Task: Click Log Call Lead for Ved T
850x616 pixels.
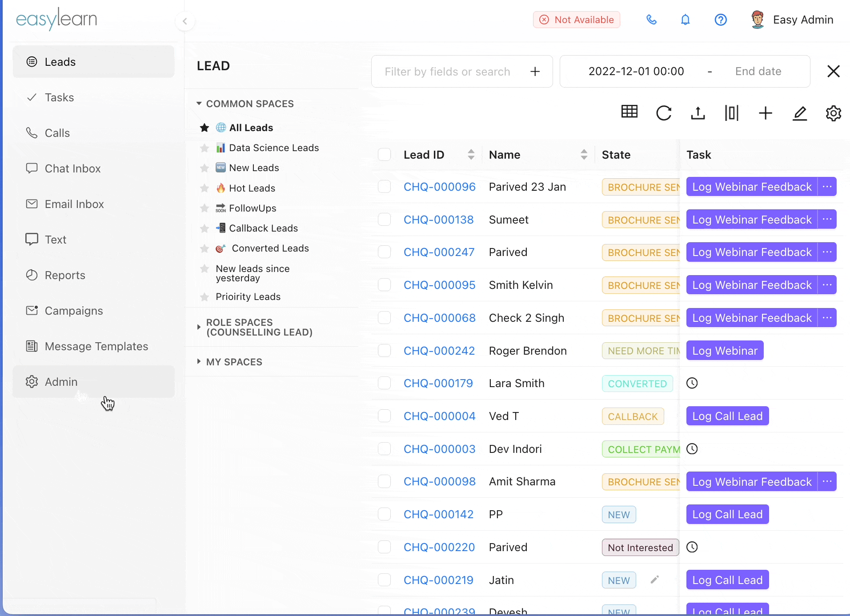Action: pyautogui.click(x=727, y=416)
